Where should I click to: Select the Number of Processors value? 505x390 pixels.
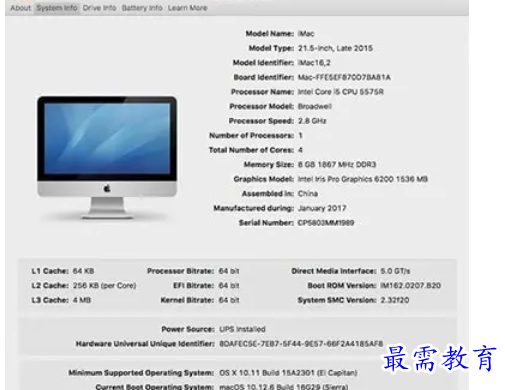pyautogui.click(x=300, y=135)
